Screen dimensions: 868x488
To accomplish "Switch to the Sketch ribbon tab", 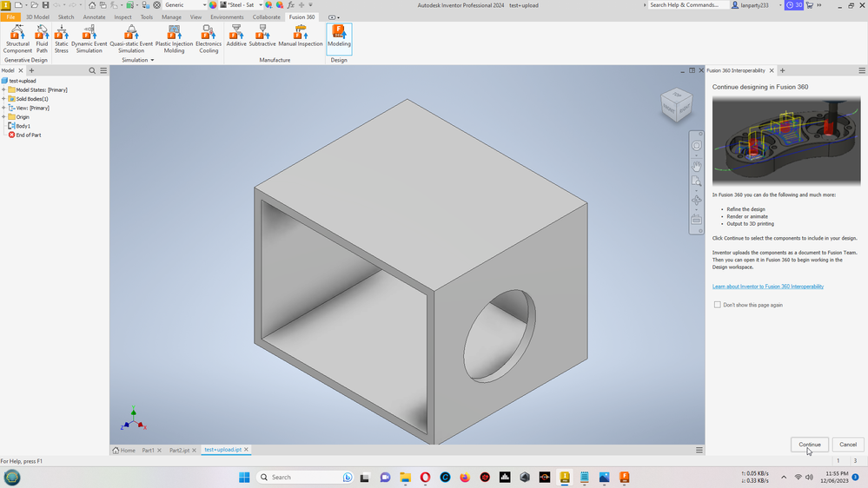I will tap(66, 17).
